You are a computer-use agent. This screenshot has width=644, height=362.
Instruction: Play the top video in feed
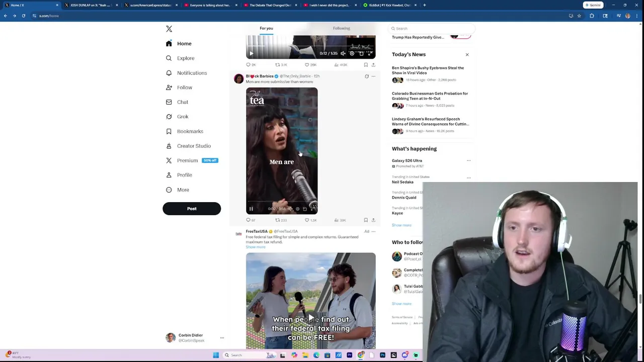pos(251,53)
